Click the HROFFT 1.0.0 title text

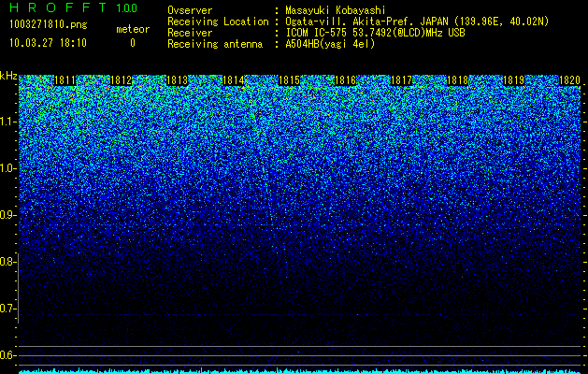coord(74,7)
